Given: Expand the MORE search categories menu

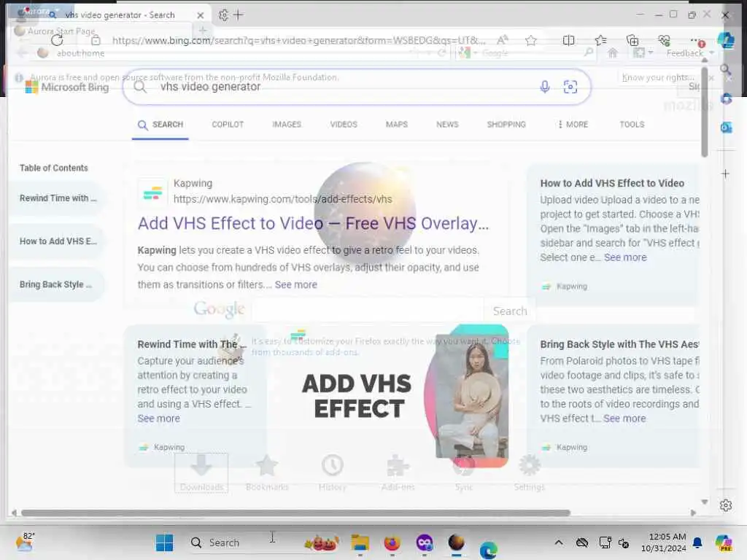Looking at the screenshot, I should (573, 125).
